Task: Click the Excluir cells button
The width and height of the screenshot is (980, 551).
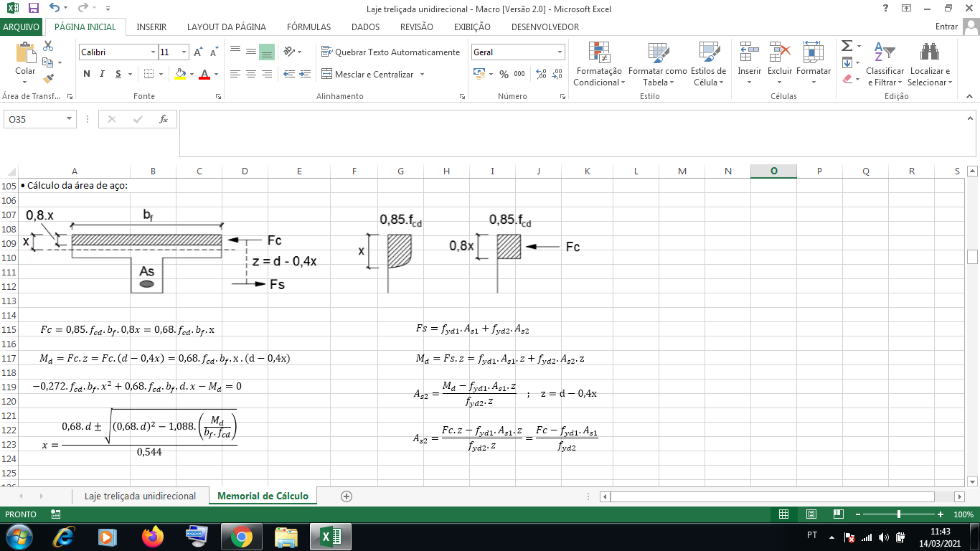Action: pyautogui.click(x=780, y=64)
